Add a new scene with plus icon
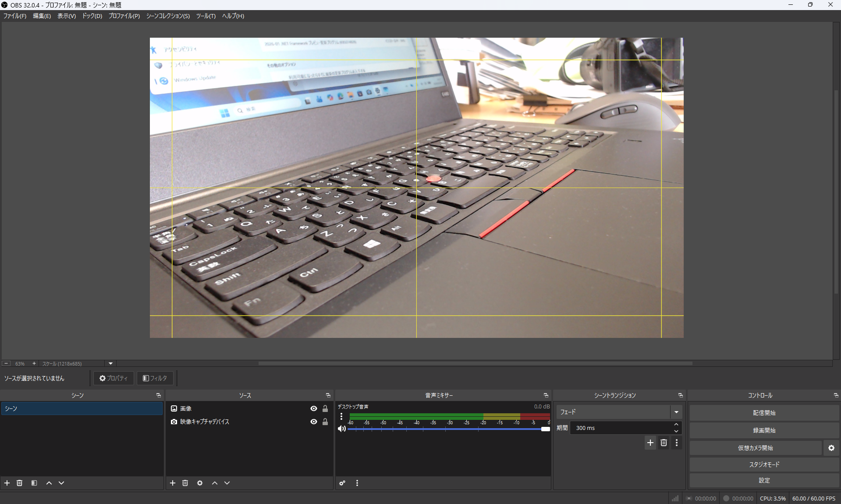Viewport: 841px width, 504px height. tap(7, 483)
